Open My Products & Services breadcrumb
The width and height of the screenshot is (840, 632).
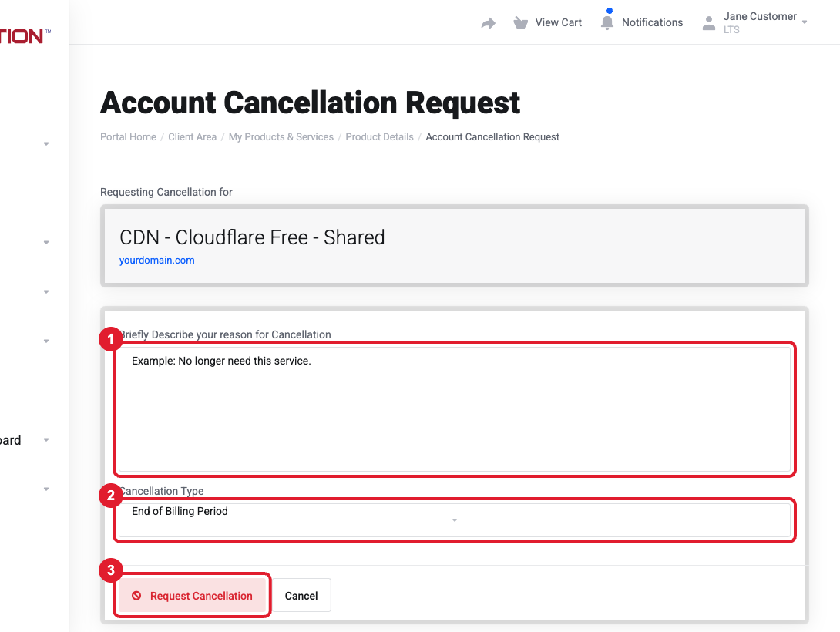281,136
